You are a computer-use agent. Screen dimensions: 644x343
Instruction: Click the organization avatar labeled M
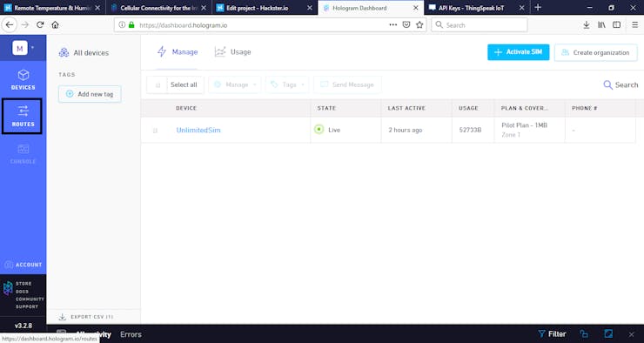19,48
